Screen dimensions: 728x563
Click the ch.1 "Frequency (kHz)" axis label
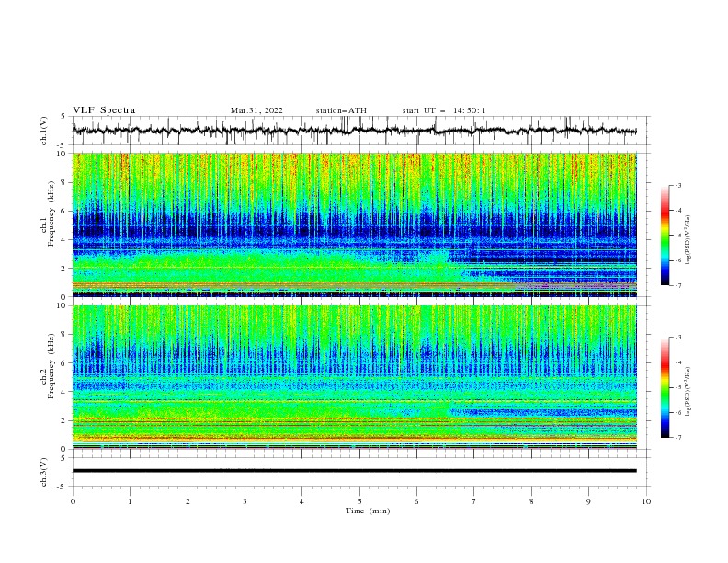pos(51,213)
